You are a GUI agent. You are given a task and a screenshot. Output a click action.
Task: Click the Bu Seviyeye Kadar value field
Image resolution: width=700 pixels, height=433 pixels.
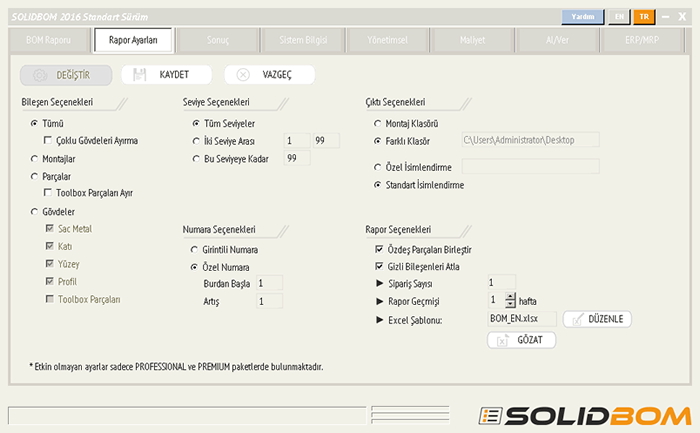coord(297,158)
